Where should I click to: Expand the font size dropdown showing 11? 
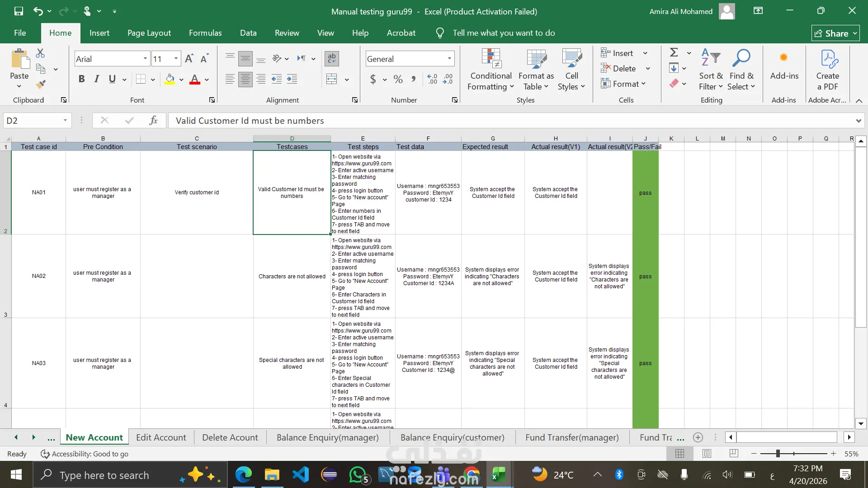(x=176, y=59)
